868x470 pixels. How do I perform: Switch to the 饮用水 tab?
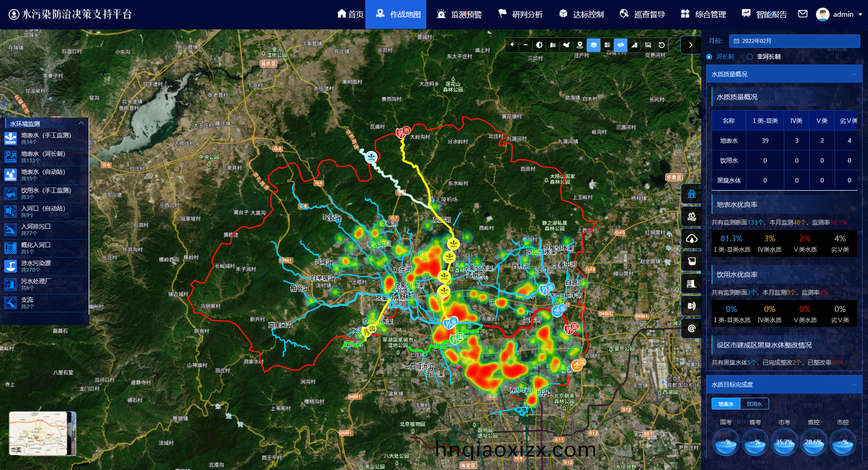(x=754, y=404)
